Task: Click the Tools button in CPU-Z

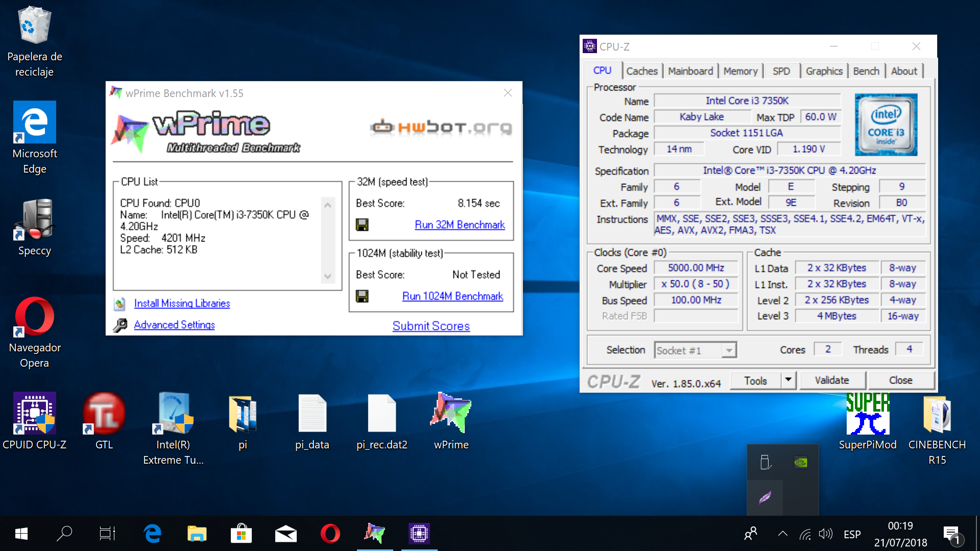Action: (x=755, y=380)
